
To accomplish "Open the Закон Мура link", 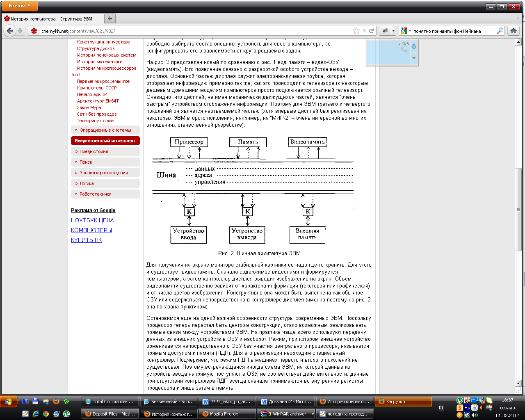I will pyautogui.click(x=89, y=107).
